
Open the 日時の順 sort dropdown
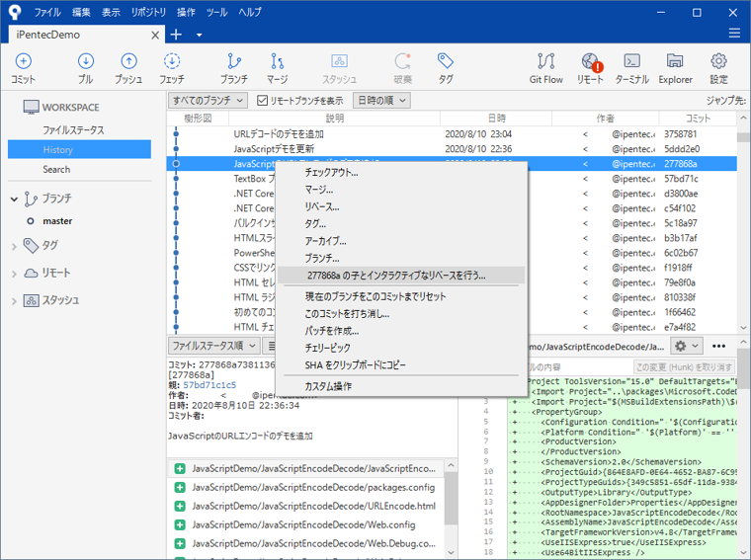click(381, 100)
